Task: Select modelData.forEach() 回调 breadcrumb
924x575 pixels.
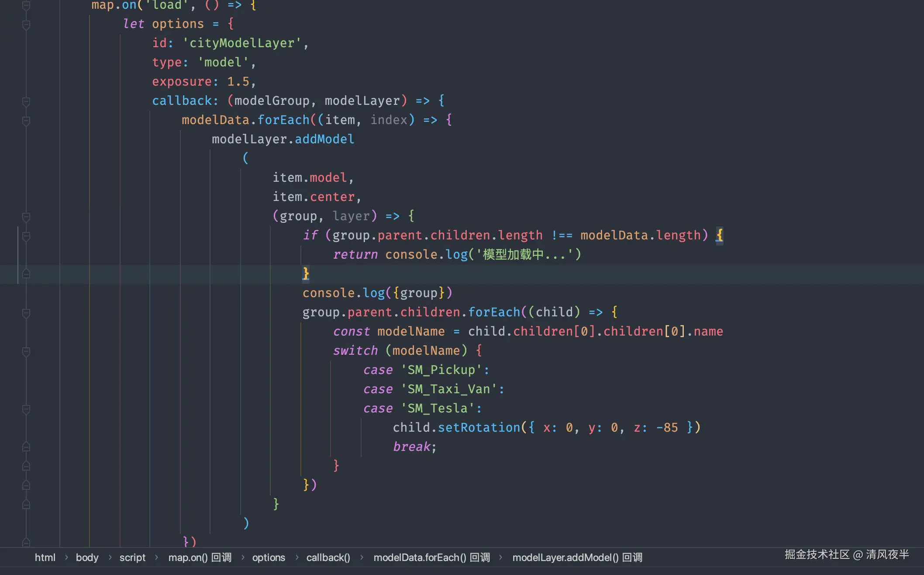Action: 431,558
